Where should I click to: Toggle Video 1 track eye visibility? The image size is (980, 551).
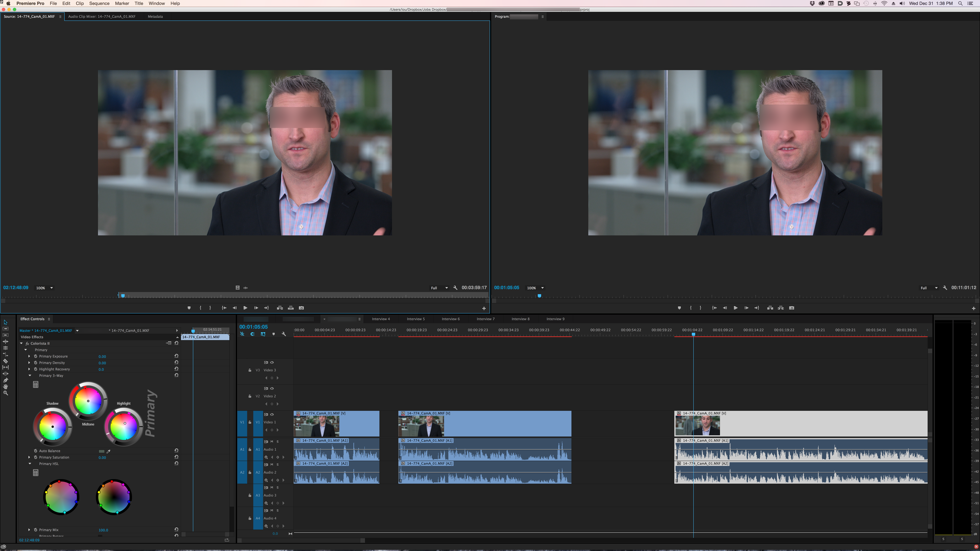[272, 414]
